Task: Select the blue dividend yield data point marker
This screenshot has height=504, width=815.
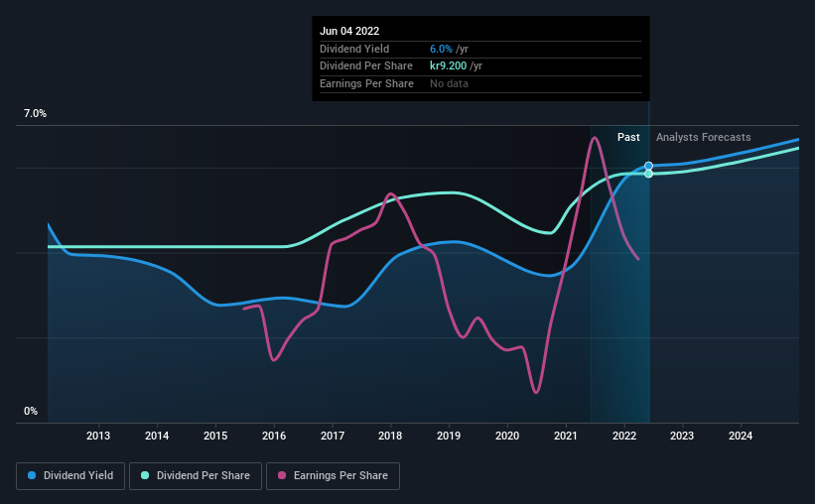Action: click(648, 166)
